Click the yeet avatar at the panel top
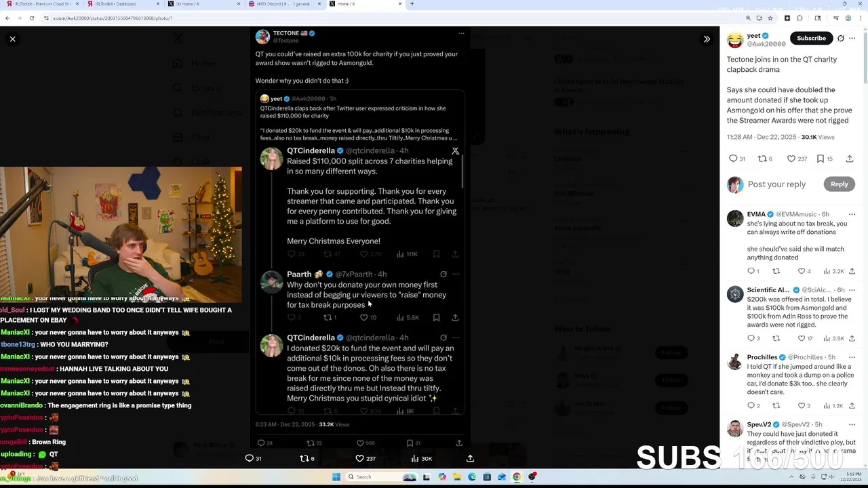868x488 pixels. 735,39
